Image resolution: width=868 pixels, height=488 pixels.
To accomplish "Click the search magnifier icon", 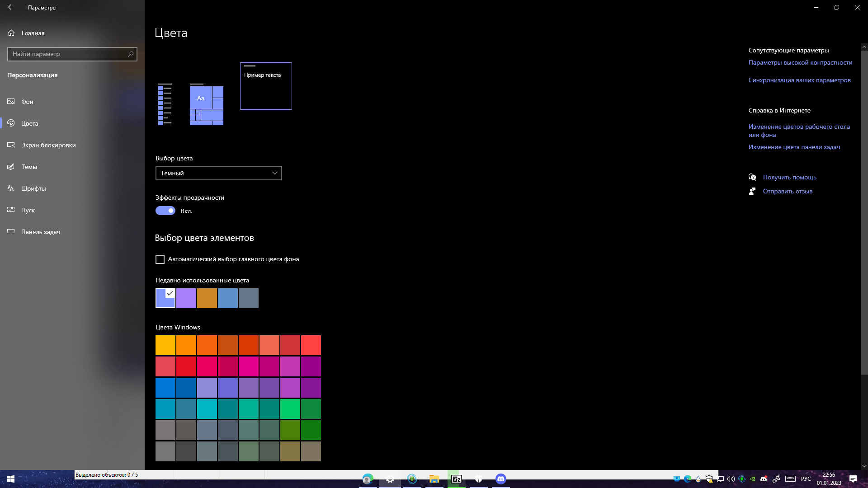I will point(131,54).
